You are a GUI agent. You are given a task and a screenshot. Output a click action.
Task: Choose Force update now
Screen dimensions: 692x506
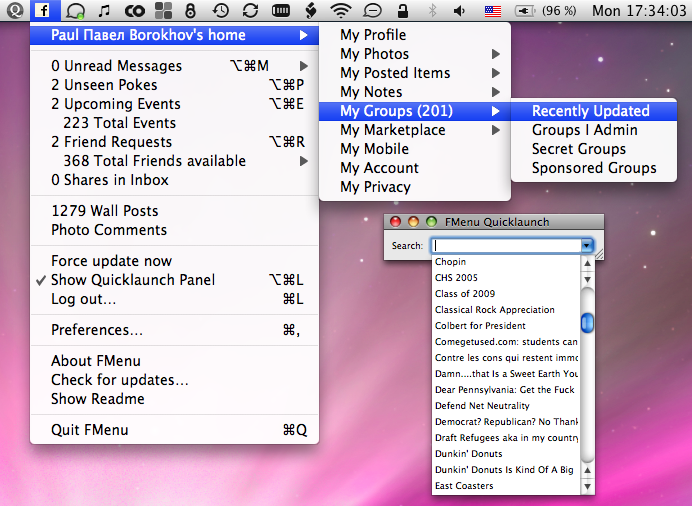pos(174,261)
